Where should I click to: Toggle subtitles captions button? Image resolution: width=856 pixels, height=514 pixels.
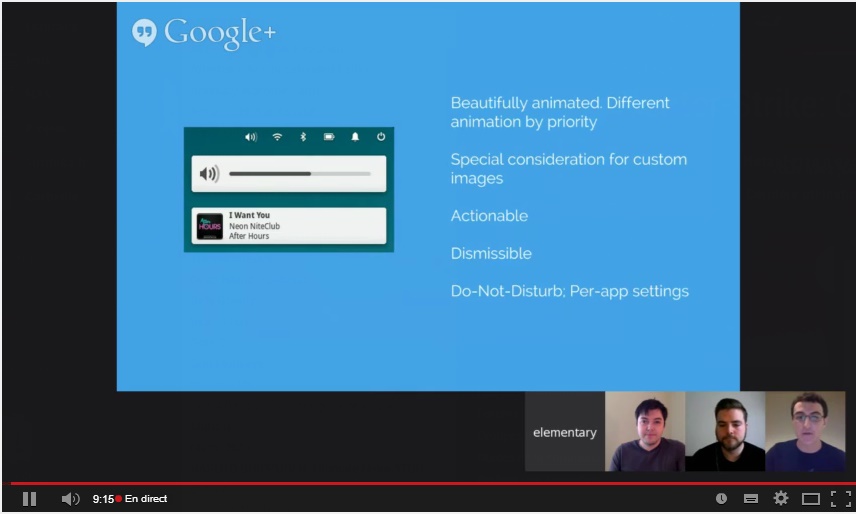click(751, 498)
